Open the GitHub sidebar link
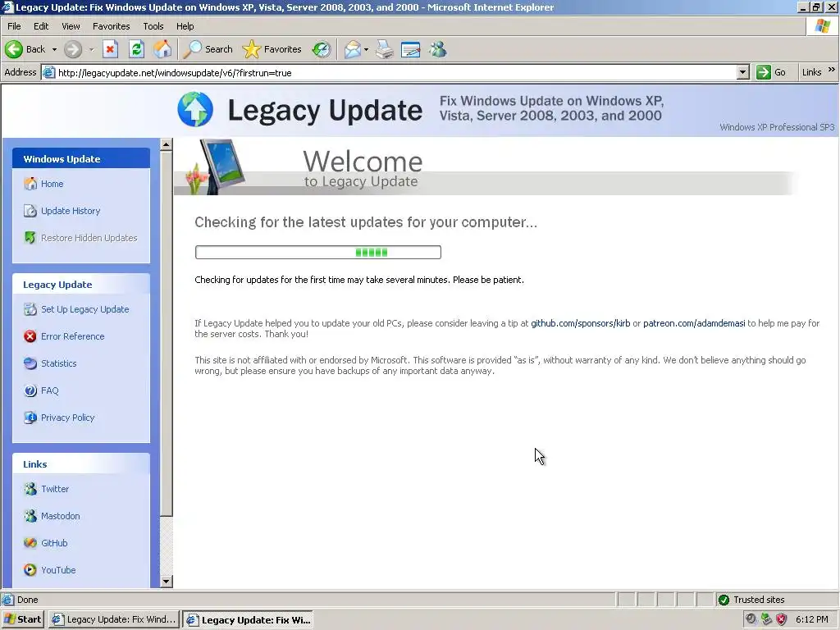Viewport: 840px width, 630px height. tap(54, 543)
